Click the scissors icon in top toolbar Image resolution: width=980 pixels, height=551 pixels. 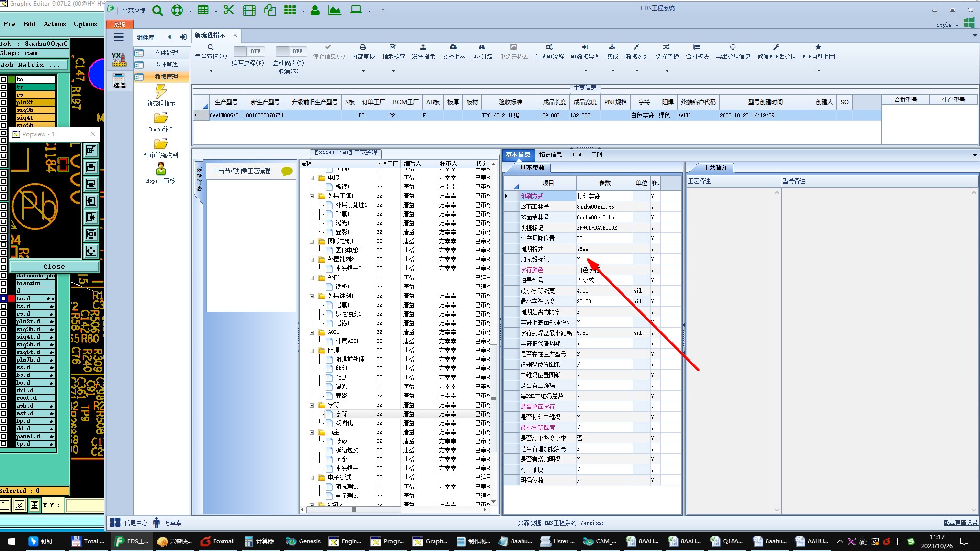(x=229, y=10)
